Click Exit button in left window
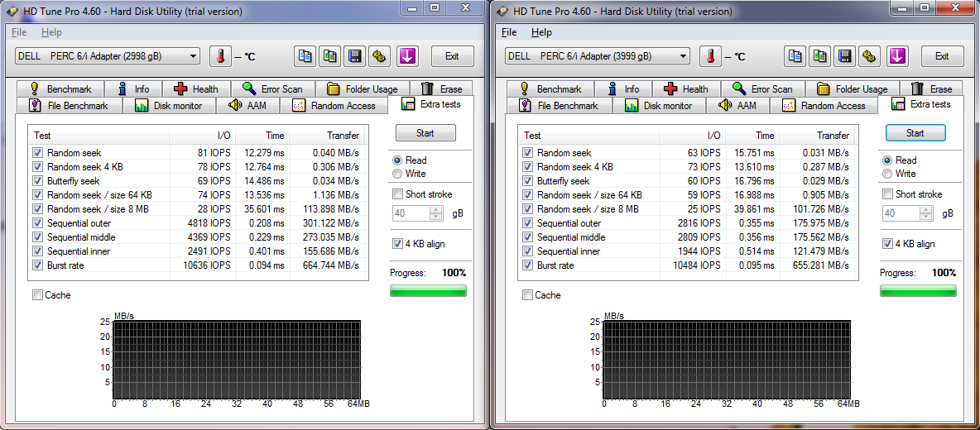The width and height of the screenshot is (980, 430). tap(452, 56)
